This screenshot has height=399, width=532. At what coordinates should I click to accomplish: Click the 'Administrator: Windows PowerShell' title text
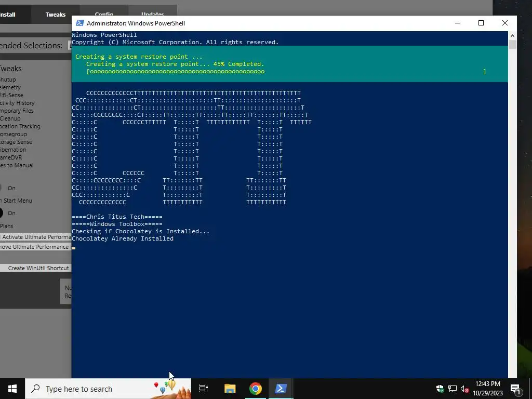(x=136, y=23)
